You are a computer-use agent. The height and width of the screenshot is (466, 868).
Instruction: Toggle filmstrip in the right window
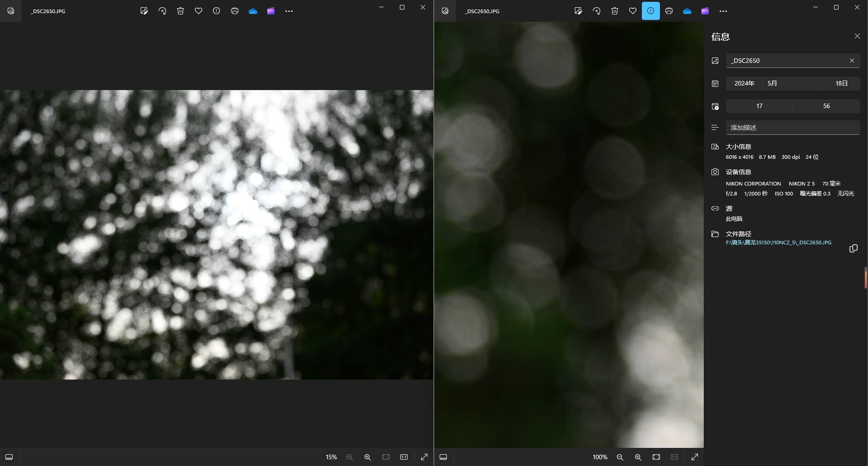click(443, 457)
